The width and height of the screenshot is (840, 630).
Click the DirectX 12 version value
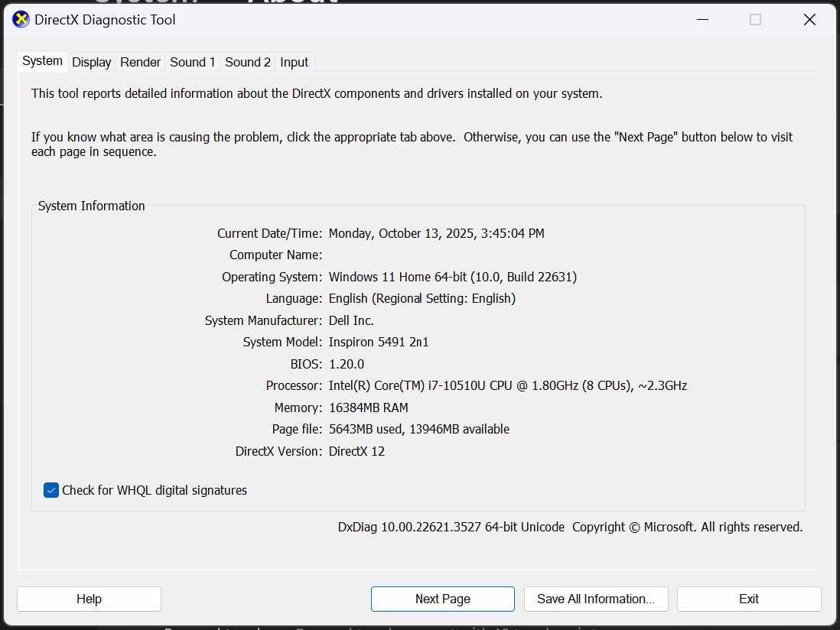(x=357, y=451)
